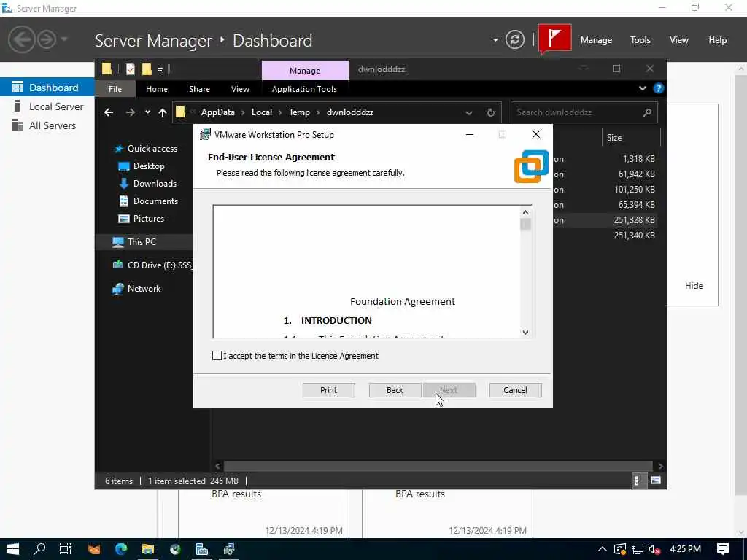747x560 pixels.
Task: Click the Server Manager back navigation arrow
Action: pyautogui.click(x=21, y=39)
